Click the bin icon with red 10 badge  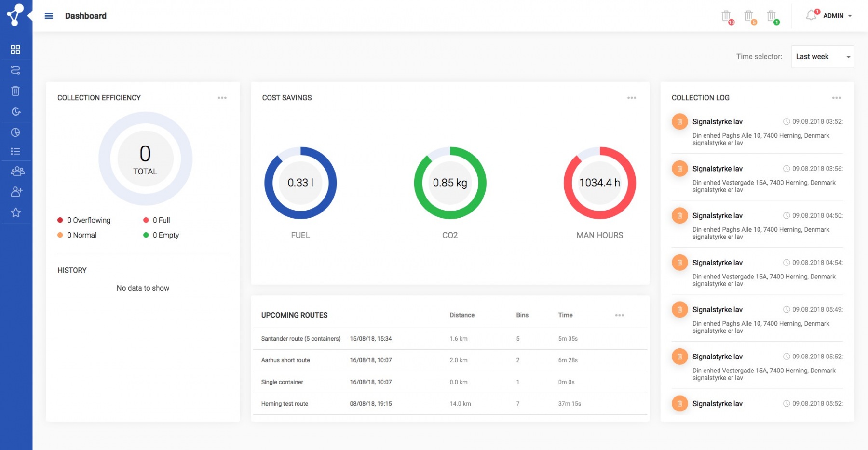[x=726, y=16]
